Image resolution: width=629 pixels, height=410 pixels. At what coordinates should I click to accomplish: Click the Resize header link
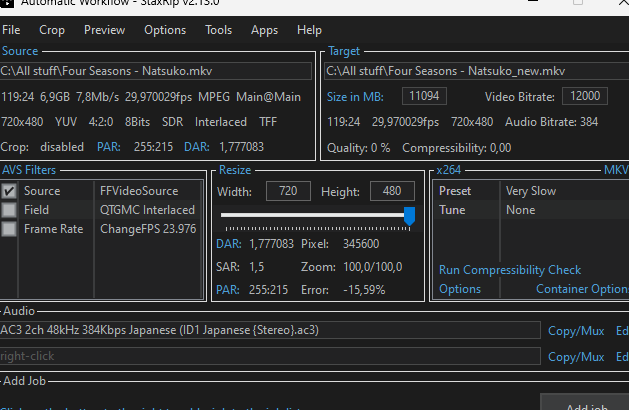coord(235,170)
